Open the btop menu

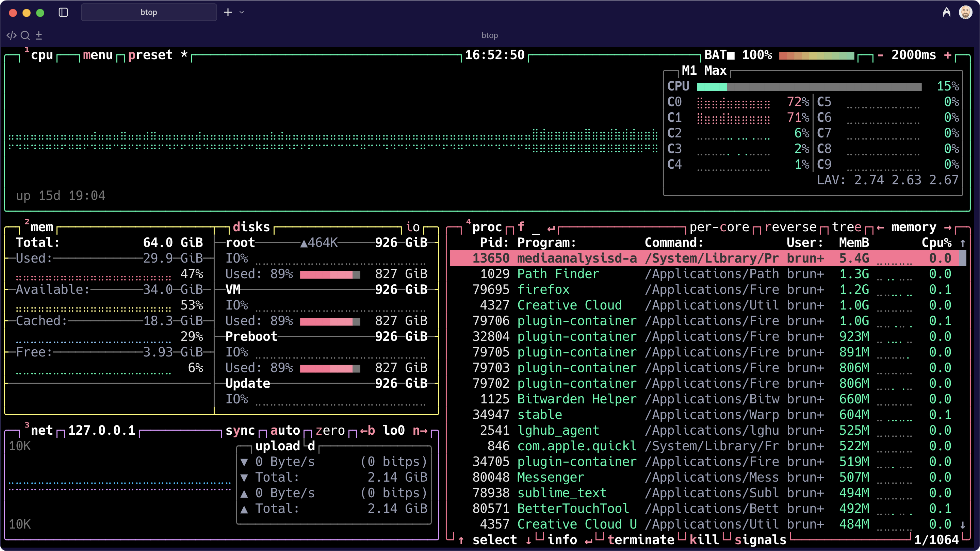click(x=97, y=55)
